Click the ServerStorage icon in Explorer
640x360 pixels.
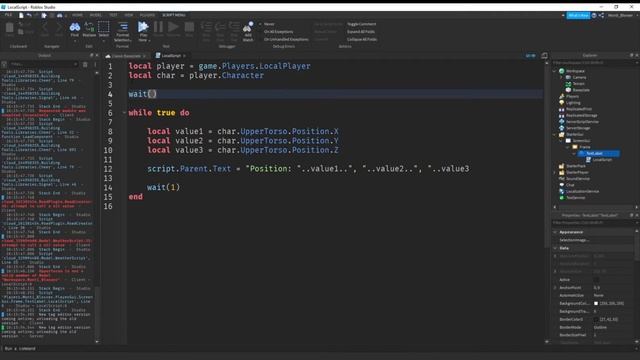[562, 128]
